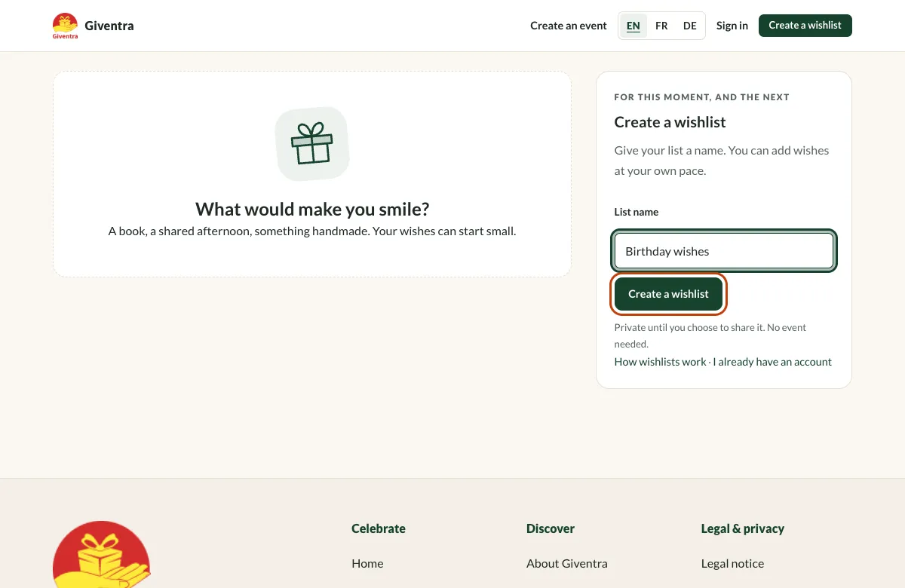
Task: Click the gift box icon
Action: tap(312, 144)
